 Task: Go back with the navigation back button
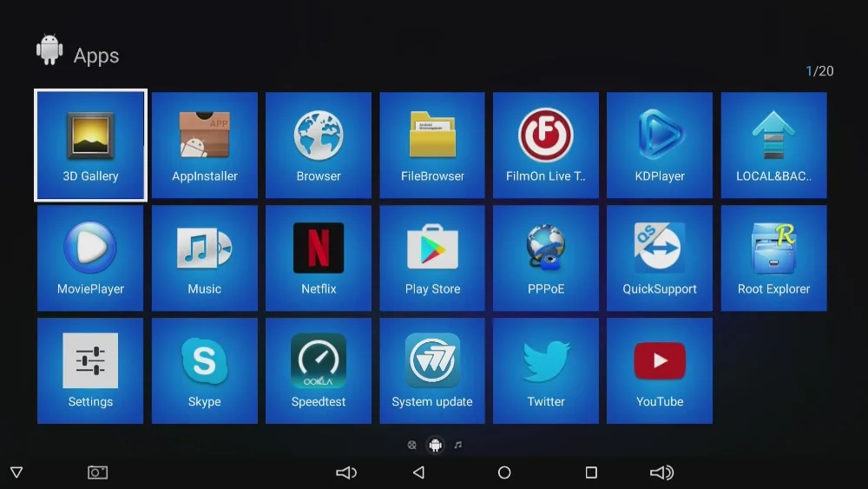[419, 472]
